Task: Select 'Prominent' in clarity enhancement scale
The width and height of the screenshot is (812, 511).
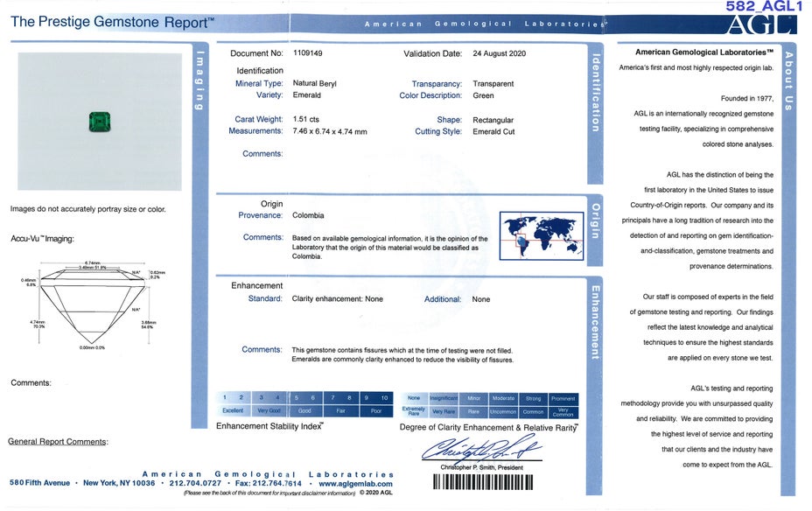Action: [x=563, y=398]
